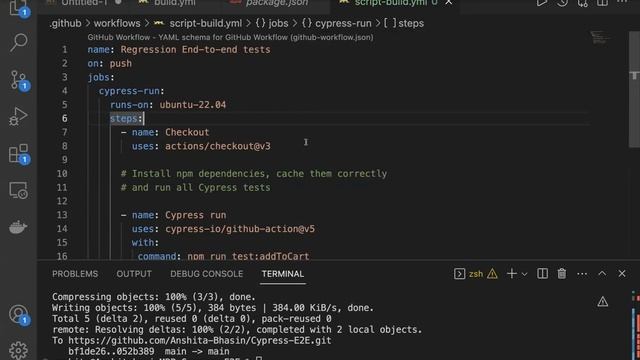Create a new terminal with plus icon
The image size is (640, 360).
pyautogui.click(x=511, y=273)
